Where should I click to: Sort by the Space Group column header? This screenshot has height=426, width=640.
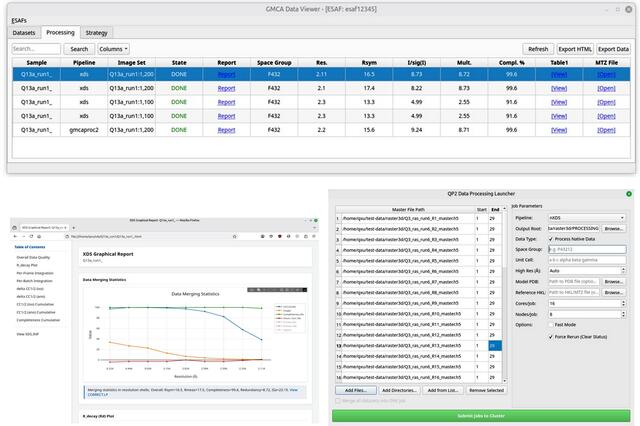pos(274,62)
